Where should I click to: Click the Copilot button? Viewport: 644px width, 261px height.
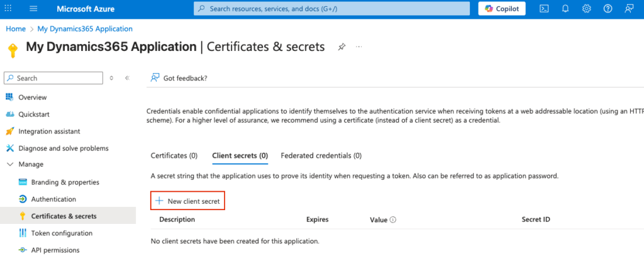[x=502, y=9]
